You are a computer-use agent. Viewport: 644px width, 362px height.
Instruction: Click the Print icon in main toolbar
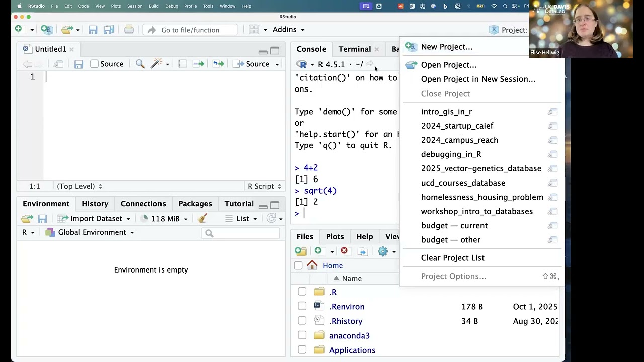click(129, 30)
